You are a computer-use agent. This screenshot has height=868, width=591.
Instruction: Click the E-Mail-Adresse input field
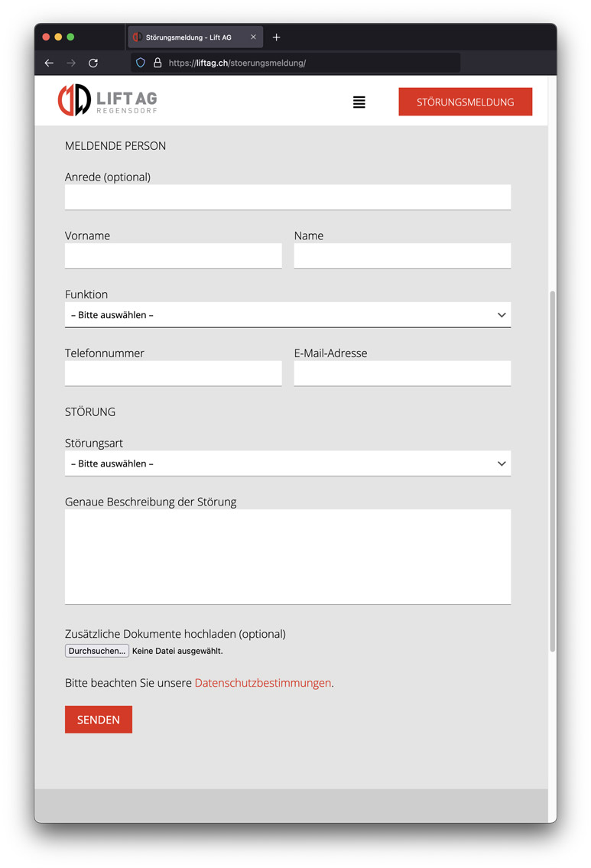pos(402,373)
